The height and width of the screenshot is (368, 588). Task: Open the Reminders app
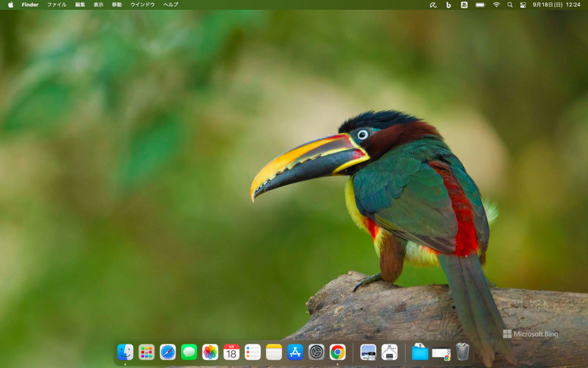pos(252,352)
